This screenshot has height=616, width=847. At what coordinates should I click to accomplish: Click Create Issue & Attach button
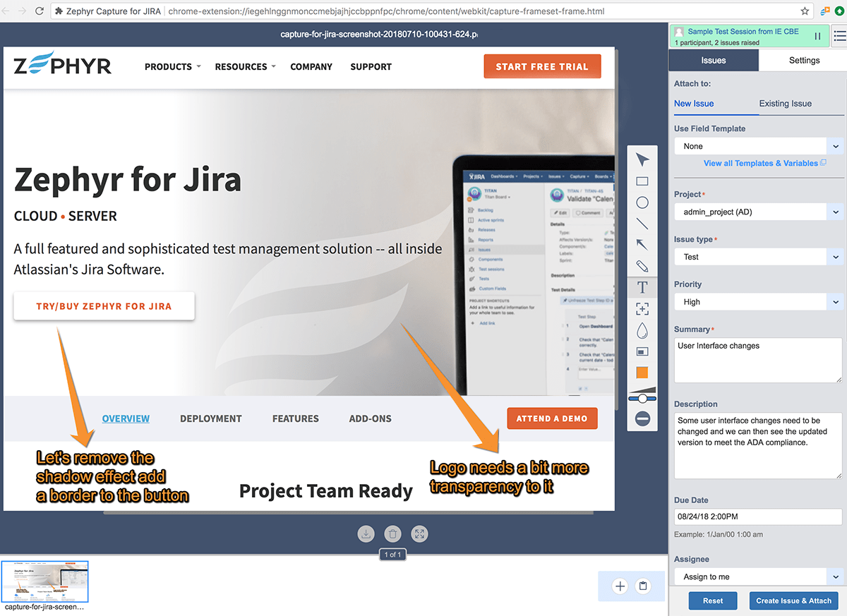(x=793, y=600)
